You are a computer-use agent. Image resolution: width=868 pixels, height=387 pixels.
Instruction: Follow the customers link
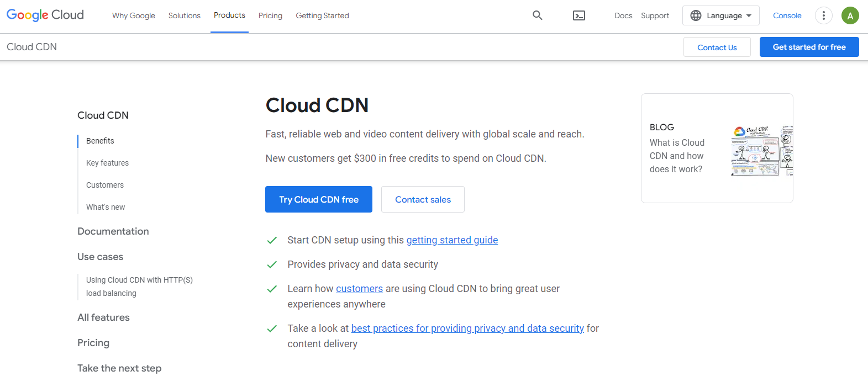359,289
